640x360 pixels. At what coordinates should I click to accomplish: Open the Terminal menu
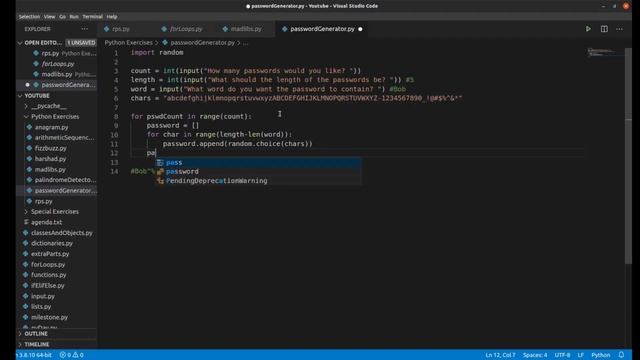click(x=93, y=17)
